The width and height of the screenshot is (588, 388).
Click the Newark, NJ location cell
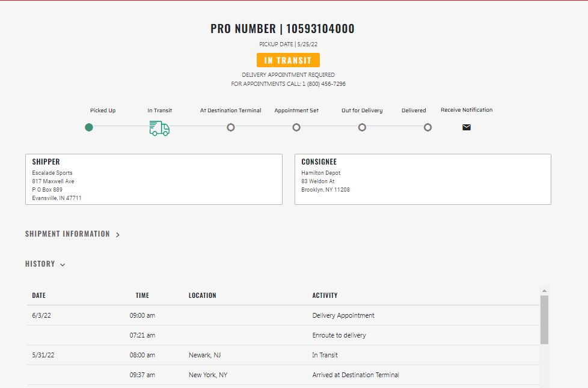[204, 355]
